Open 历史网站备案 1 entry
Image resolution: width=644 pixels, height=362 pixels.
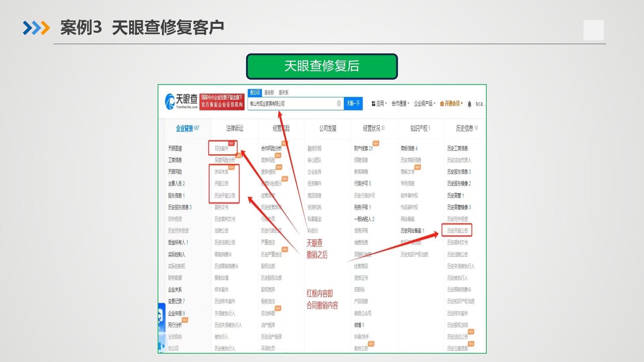click(x=412, y=231)
